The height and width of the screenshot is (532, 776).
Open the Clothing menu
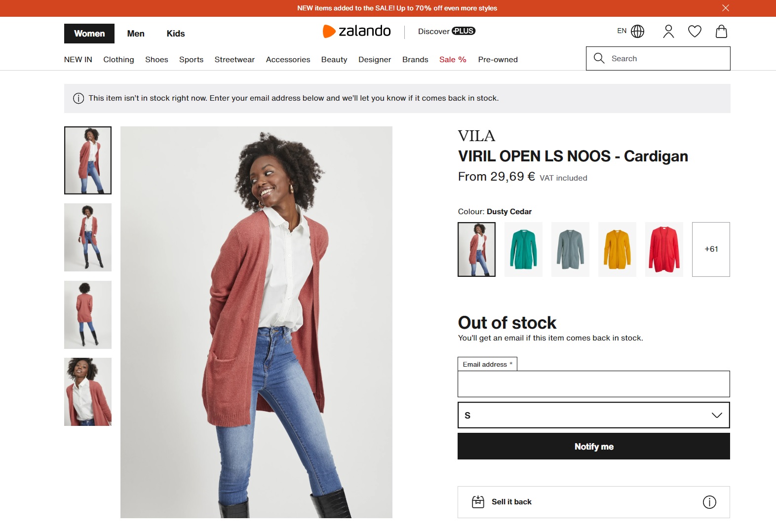click(x=118, y=59)
